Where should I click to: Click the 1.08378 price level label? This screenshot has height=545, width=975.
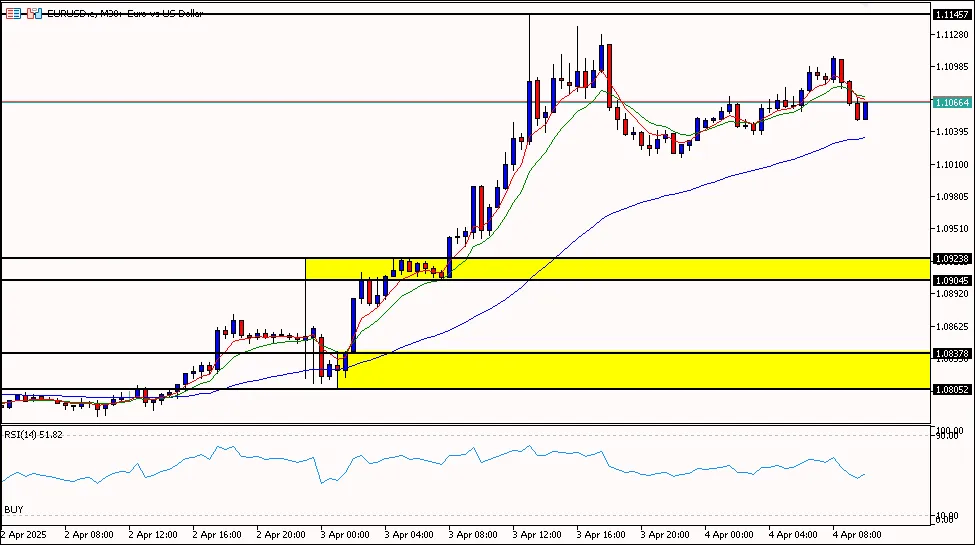pyautogui.click(x=951, y=353)
